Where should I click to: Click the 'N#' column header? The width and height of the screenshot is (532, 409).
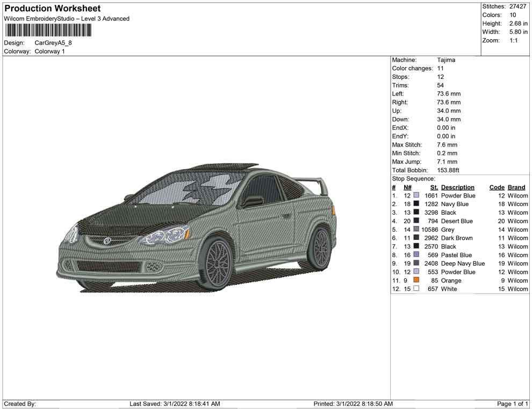point(407,187)
